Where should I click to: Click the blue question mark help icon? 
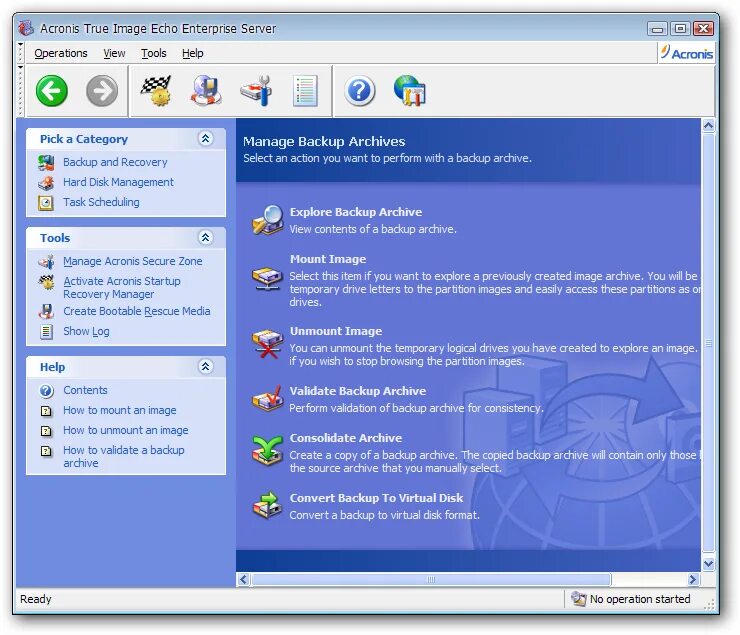coord(360,91)
